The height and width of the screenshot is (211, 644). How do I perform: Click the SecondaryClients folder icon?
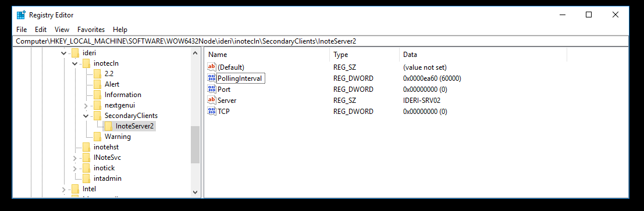(x=97, y=116)
